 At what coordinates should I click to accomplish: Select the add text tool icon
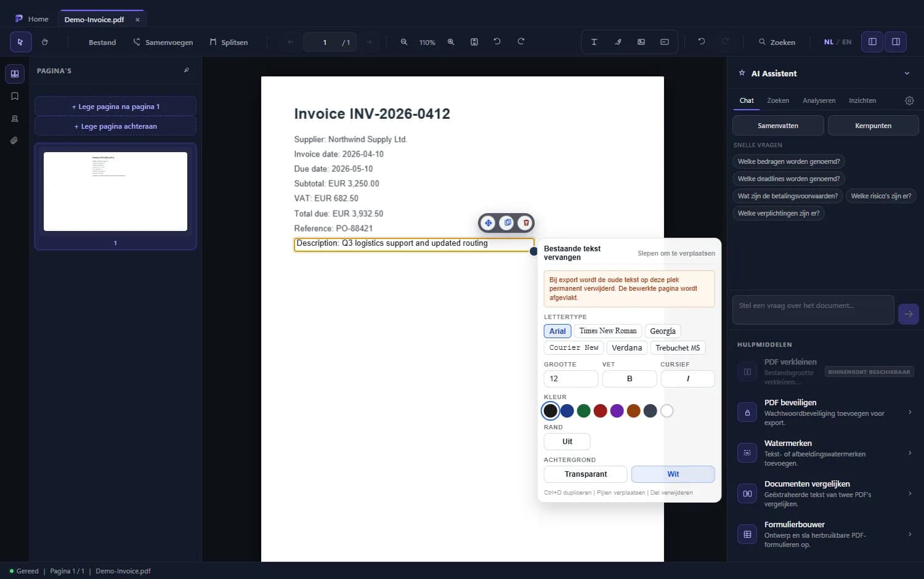[x=594, y=42]
